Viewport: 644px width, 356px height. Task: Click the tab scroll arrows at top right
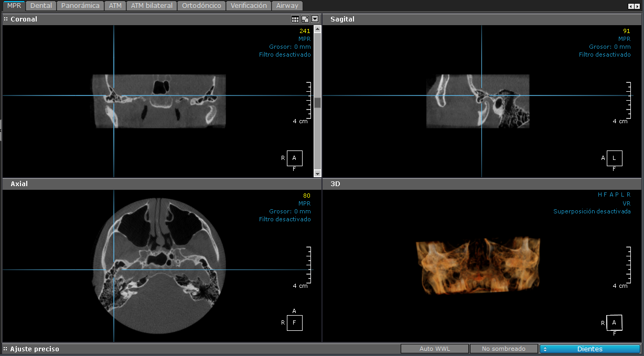tap(634, 6)
